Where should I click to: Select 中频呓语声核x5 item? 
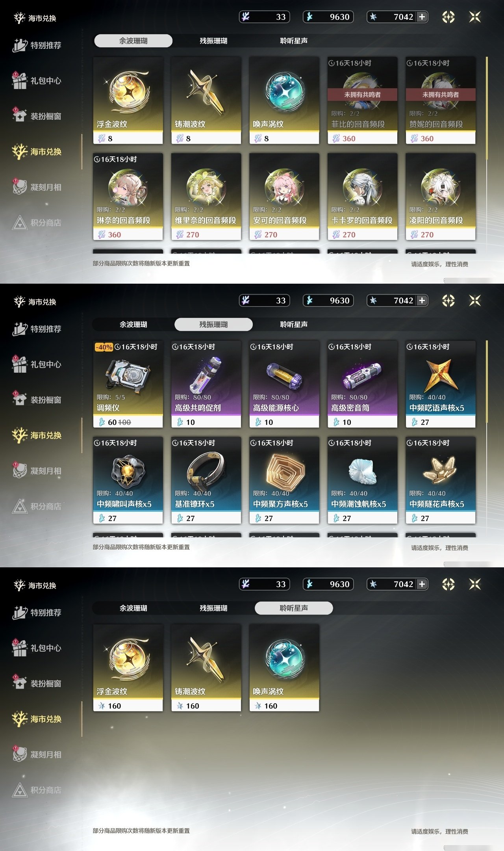click(x=441, y=384)
